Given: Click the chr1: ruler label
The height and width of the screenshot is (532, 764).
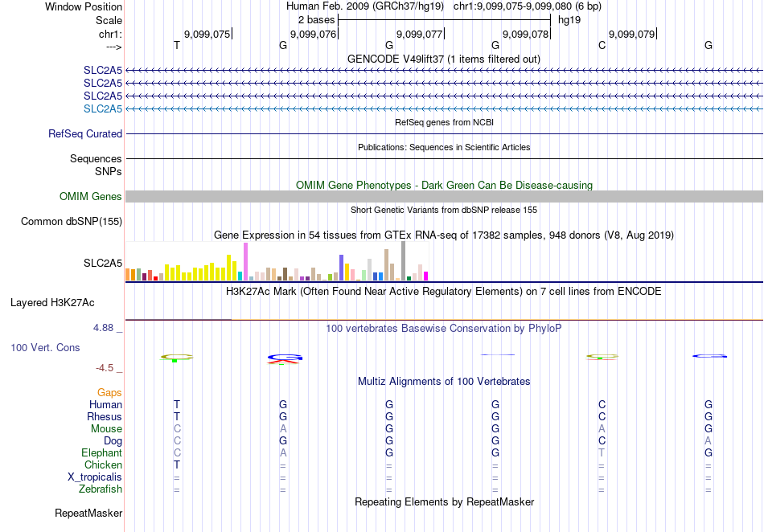Looking at the screenshot, I should click(110, 34).
